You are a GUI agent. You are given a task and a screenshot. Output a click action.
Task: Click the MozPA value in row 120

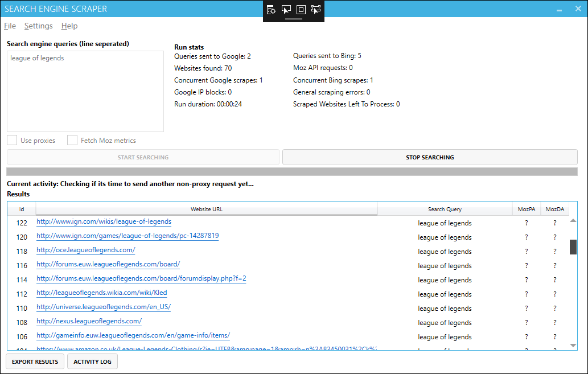point(527,237)
